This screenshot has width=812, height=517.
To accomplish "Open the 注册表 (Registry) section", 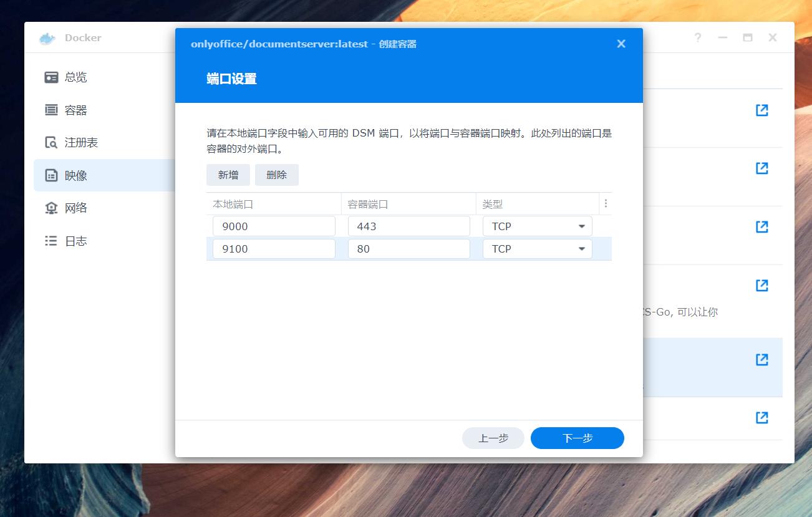I will click(x=75, y=142).
